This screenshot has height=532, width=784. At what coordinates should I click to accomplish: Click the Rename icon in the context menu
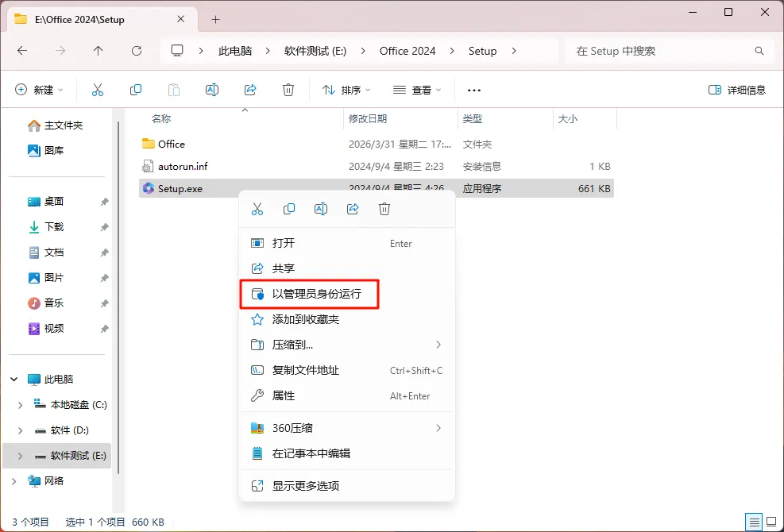click(x=320, y=209)
